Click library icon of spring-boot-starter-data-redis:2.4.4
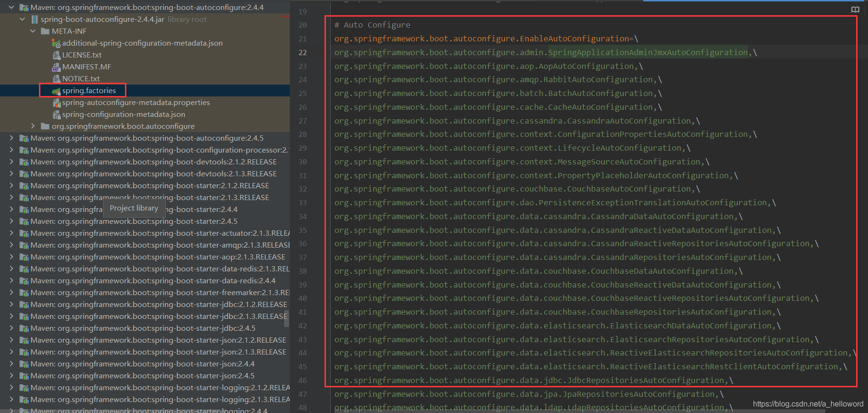This screenshot has height=413, width=868. pyautogui.click(x=24, y=281)
